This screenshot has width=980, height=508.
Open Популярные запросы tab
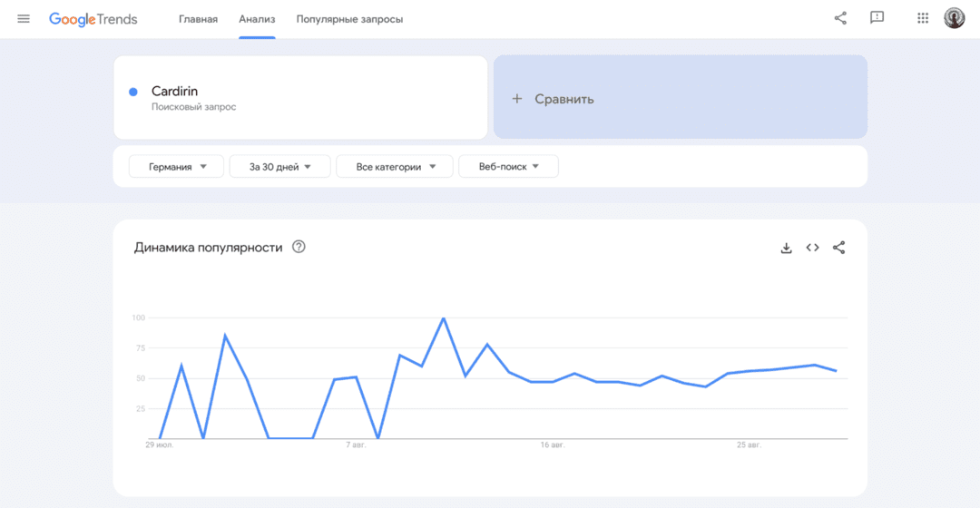[x=349, y=19]
